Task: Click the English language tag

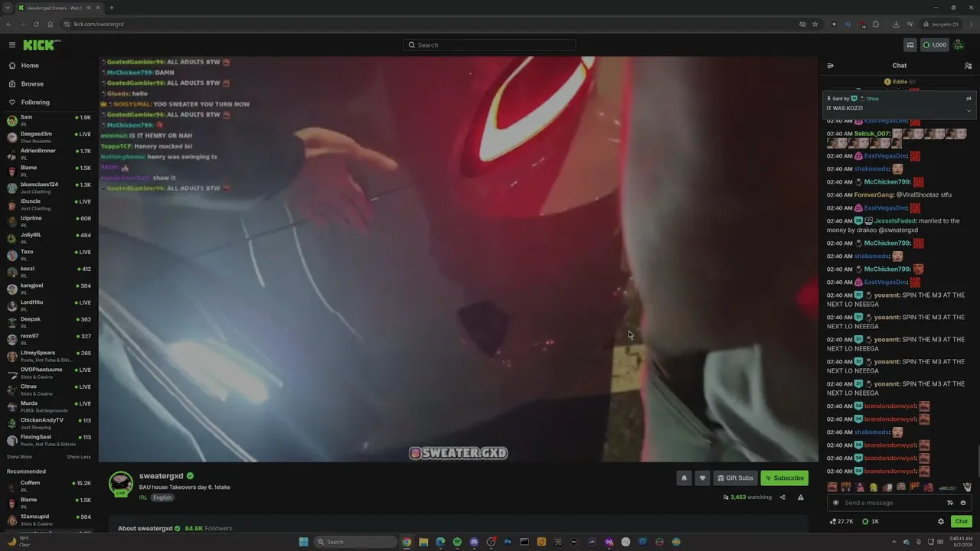Action: click(162, 497)
